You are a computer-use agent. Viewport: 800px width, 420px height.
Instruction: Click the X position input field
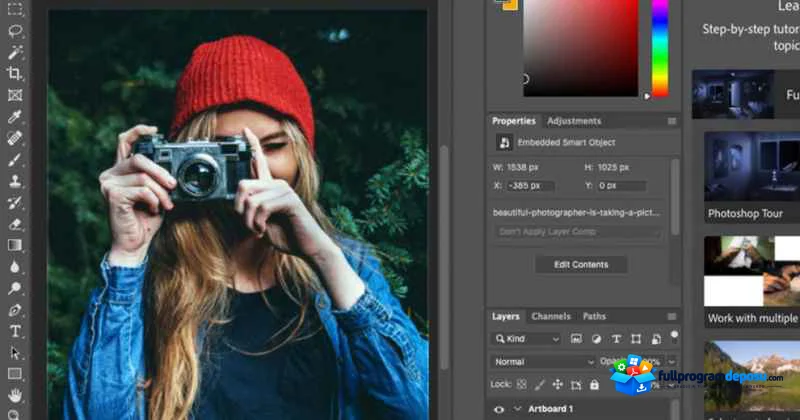point(530,186)
